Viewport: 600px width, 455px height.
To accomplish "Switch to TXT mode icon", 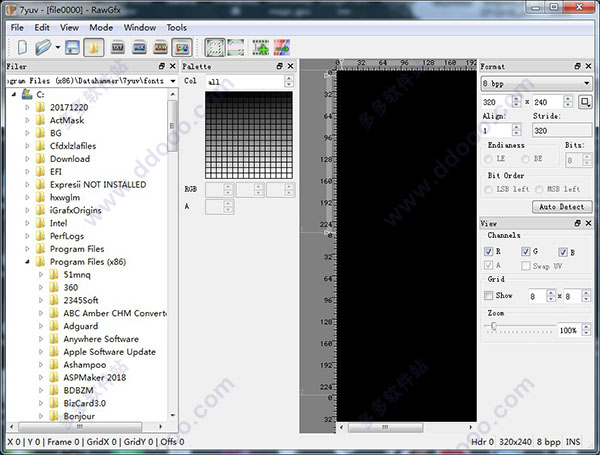I will tap(117, 47).
